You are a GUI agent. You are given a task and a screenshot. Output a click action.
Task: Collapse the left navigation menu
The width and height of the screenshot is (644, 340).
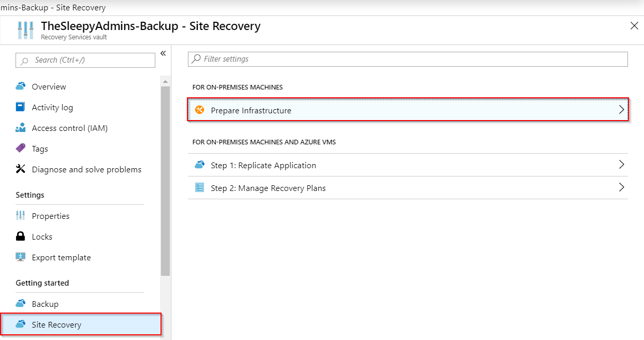pos(163,53)
